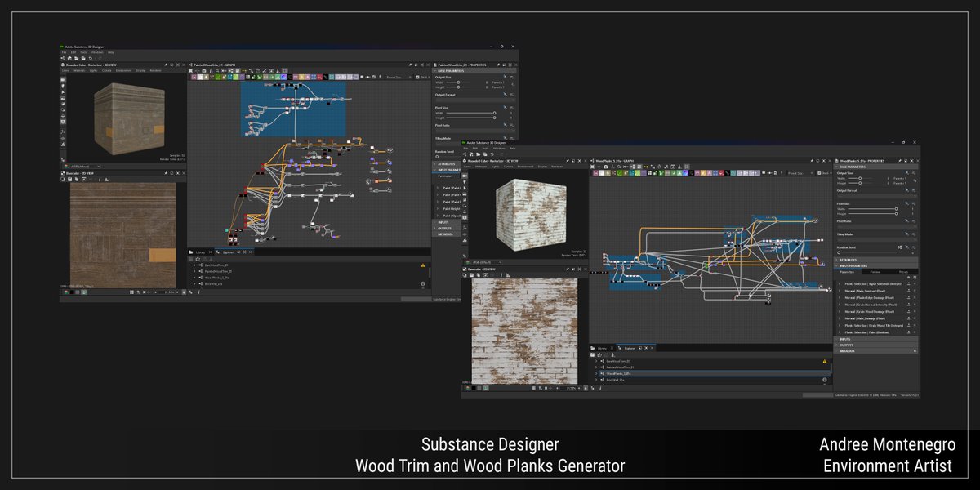
Task: Click the pin icon on WoodPlanks_5_01a Graph panel
Action: tap(812, 161)
